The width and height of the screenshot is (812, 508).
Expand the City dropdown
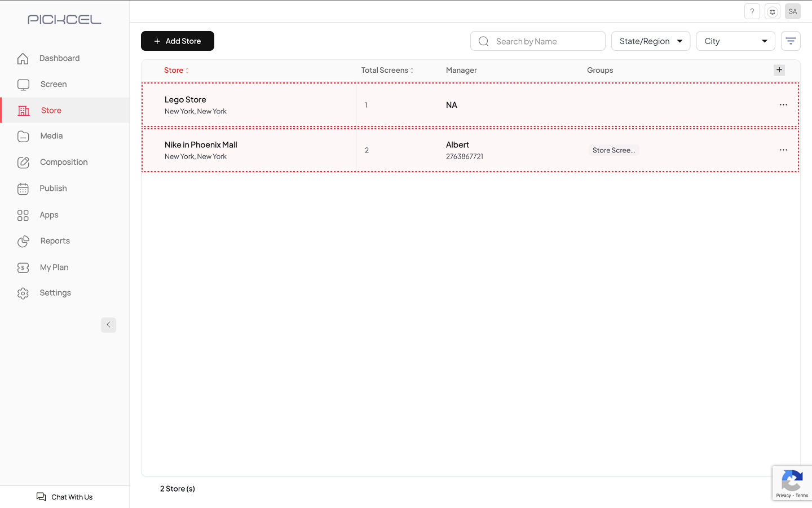coord(735,41)
